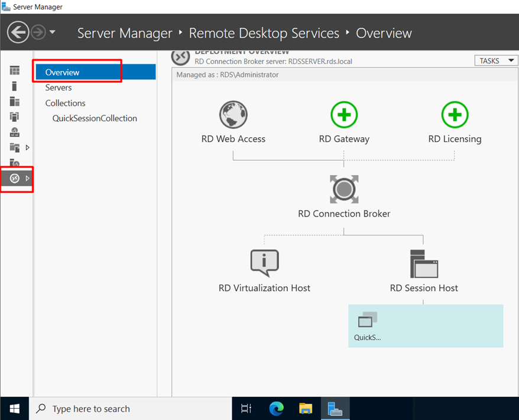Click the RD Connection Broker label
This screenshot has width=519, height=420.
[344, 214]
